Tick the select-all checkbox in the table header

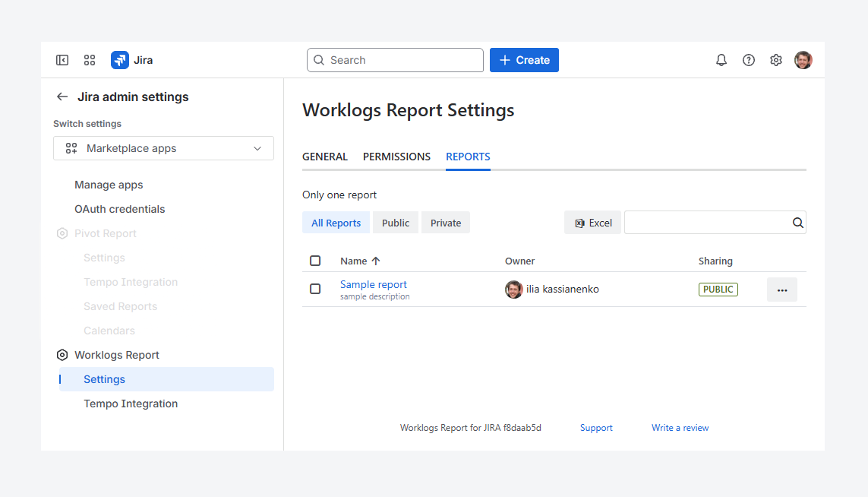(315, 261)
